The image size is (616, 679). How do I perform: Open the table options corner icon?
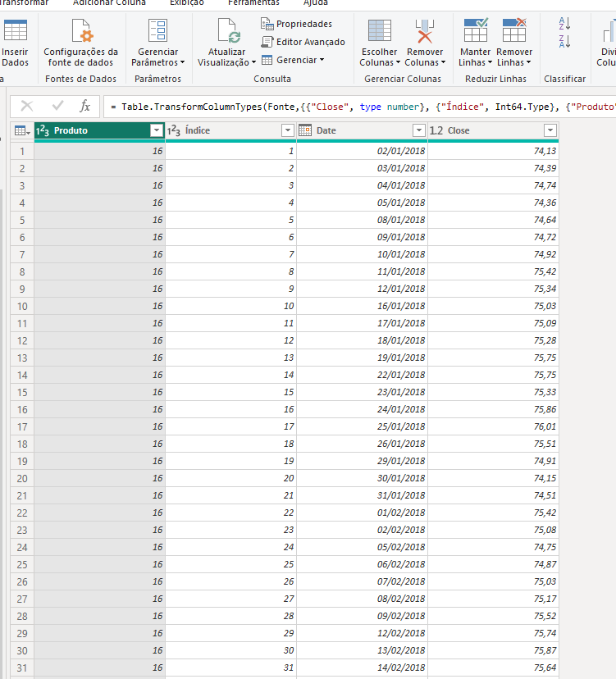pyautogui.click(x=22, y=130)
